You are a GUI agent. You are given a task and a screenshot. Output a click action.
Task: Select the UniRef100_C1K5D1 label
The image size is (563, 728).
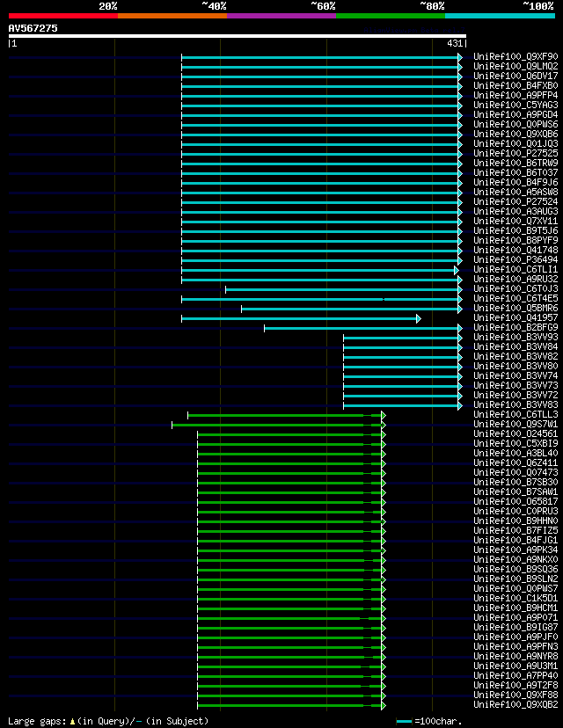(515, 598)
